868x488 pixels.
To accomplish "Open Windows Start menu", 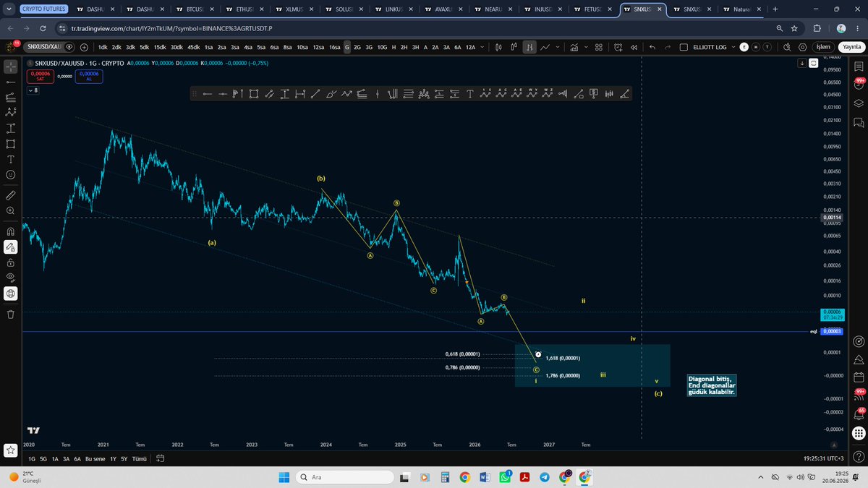I will [284, 477].
